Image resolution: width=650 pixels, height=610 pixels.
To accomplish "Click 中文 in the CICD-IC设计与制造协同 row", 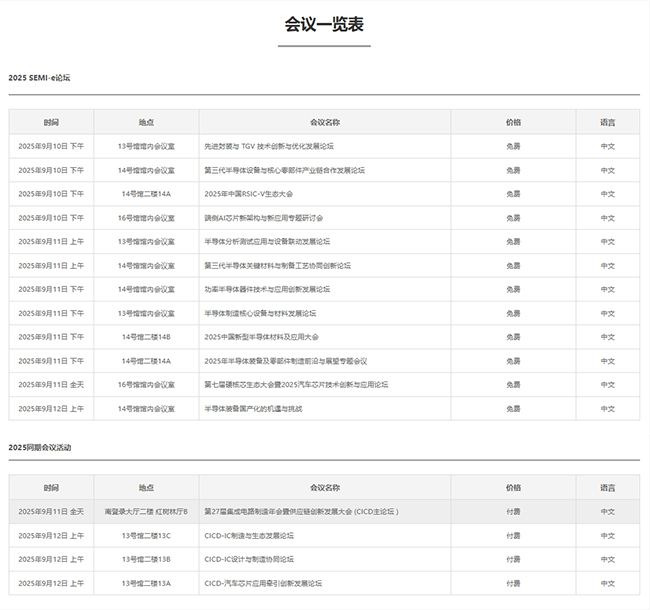I will click(x=608, y=559).
